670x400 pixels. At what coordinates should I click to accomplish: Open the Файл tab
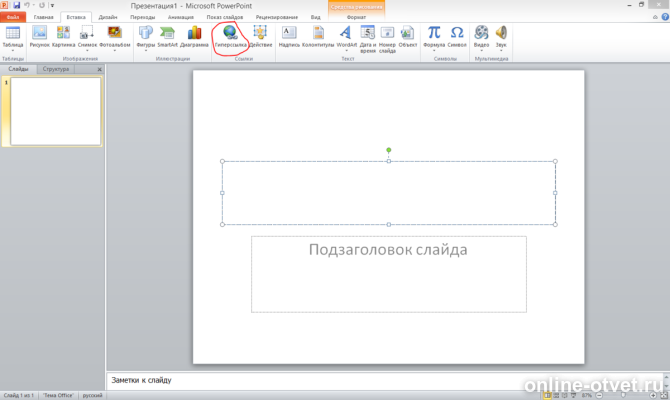coord(13,17)
